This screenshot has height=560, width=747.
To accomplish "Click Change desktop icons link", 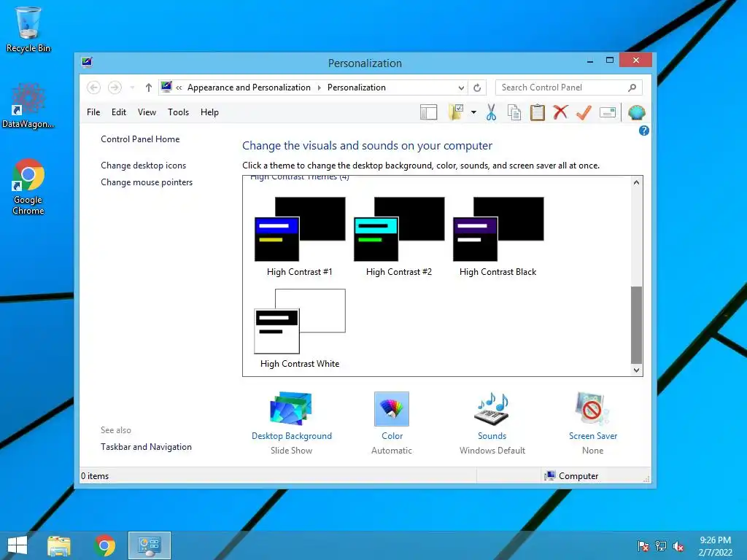I will tap(144, 166).
